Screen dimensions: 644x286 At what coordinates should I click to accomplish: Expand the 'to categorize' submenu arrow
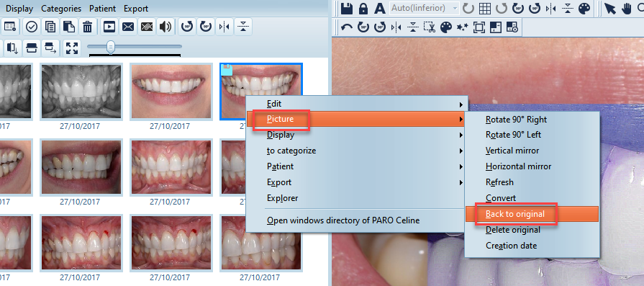(461, 151)
